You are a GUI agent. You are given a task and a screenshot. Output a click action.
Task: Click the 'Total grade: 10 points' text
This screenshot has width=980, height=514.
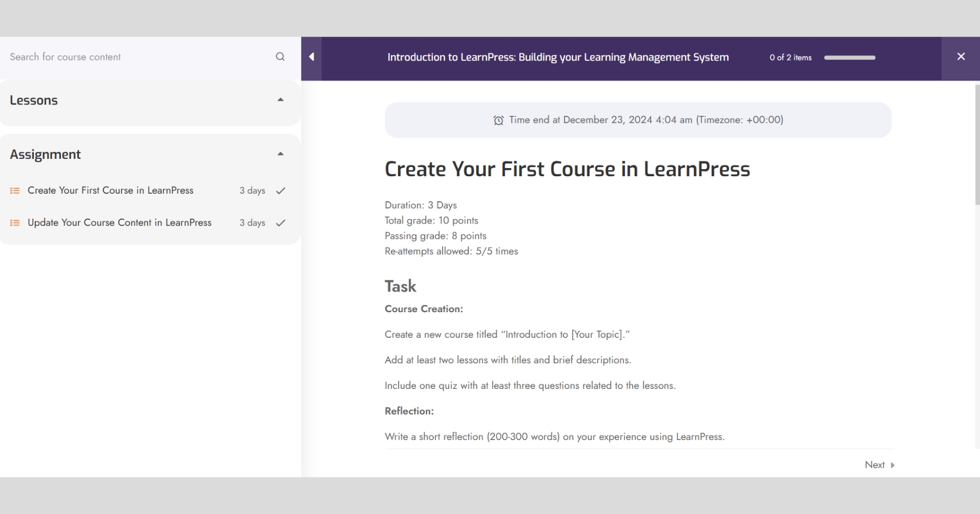(x=431, y=220)
